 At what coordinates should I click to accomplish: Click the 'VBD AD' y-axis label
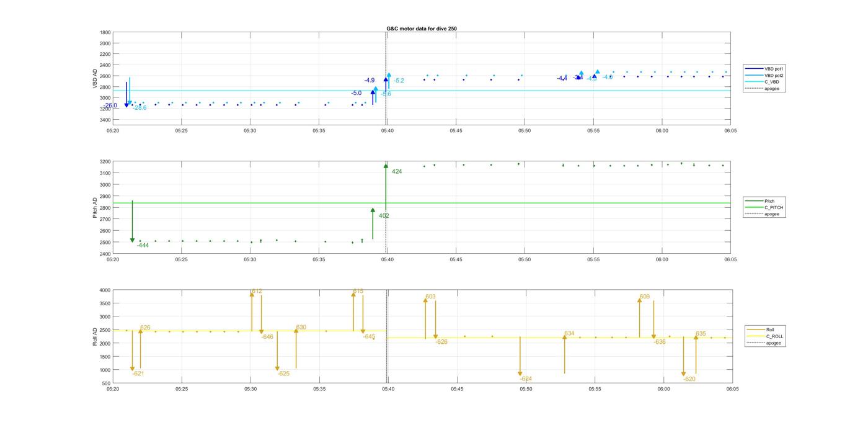pos(95,79)
